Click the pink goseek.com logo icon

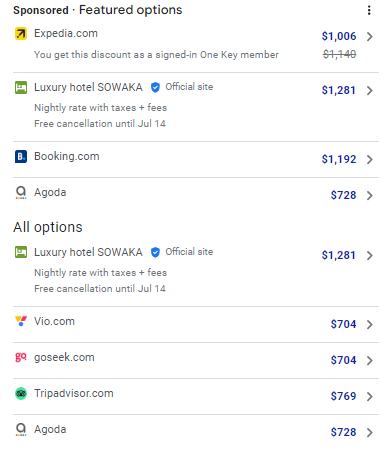coord(21,357)
